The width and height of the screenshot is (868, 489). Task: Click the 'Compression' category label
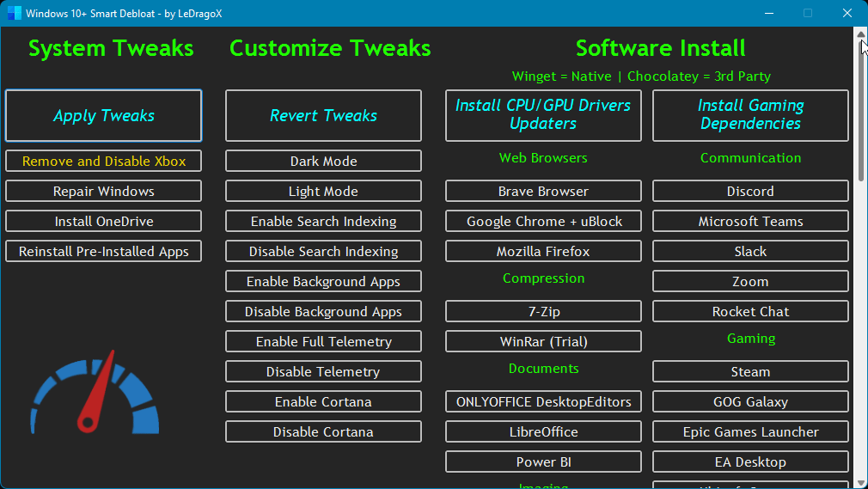pos(544,278)
